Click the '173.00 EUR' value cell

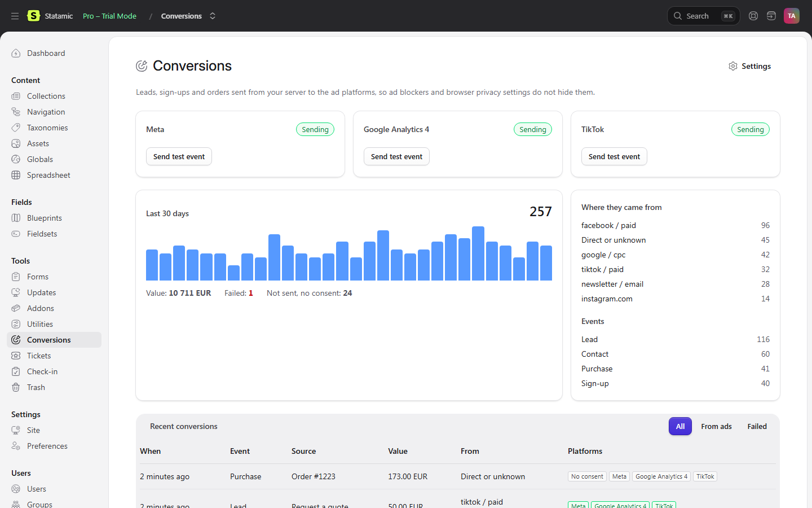click(x=408, y=476)
